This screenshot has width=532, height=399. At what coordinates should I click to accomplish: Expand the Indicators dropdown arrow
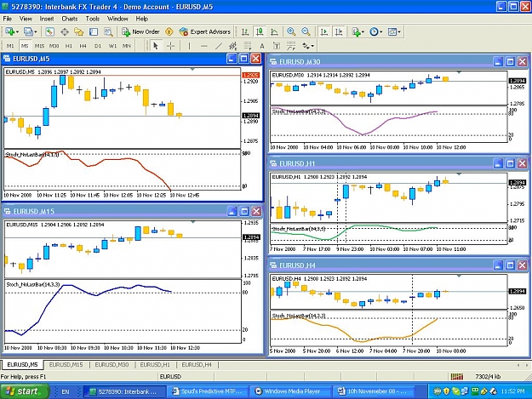tap(363, 31)
